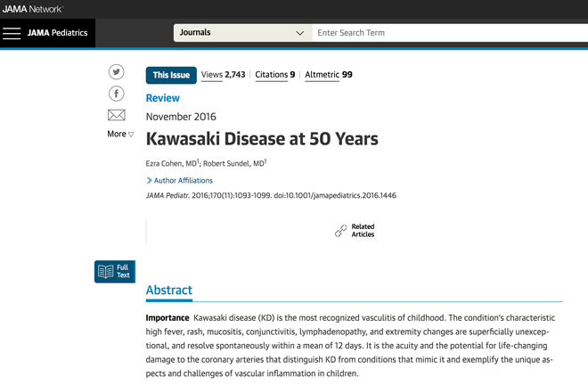This screenshot has width=588, height=385.
Task: Click author Ezra Cohen, MD
Action: pos(171,164)
